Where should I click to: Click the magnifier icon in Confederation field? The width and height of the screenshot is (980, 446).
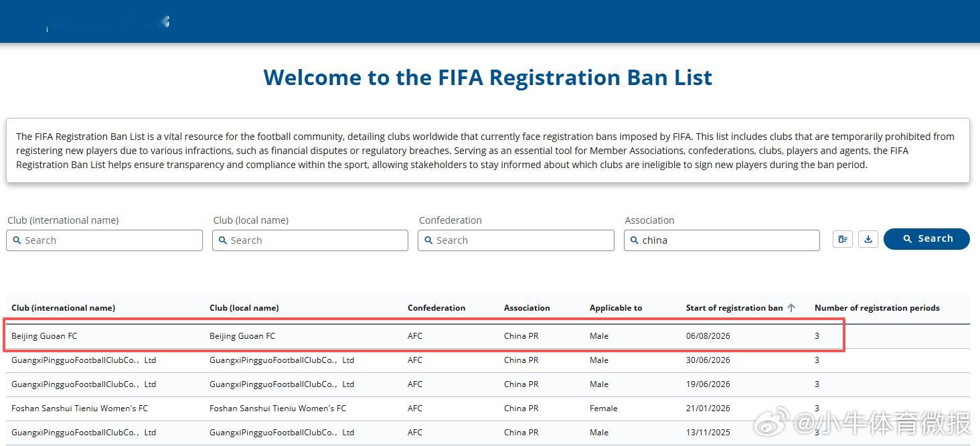click(x=428, y=240)
